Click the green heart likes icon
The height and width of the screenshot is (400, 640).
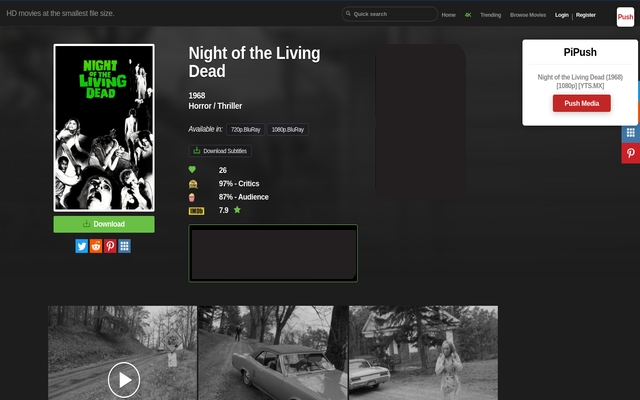point(193,170)
